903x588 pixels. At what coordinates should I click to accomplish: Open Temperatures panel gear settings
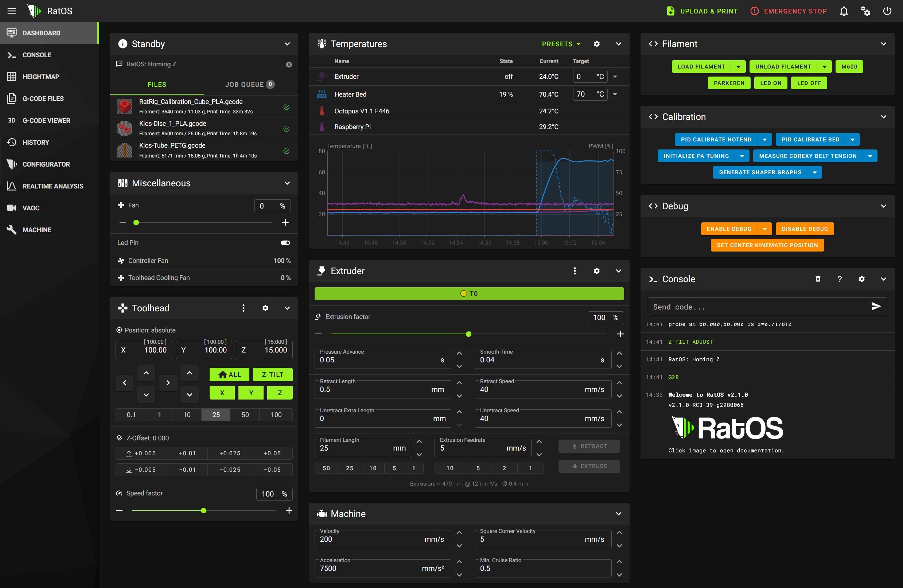pos(596,44)
